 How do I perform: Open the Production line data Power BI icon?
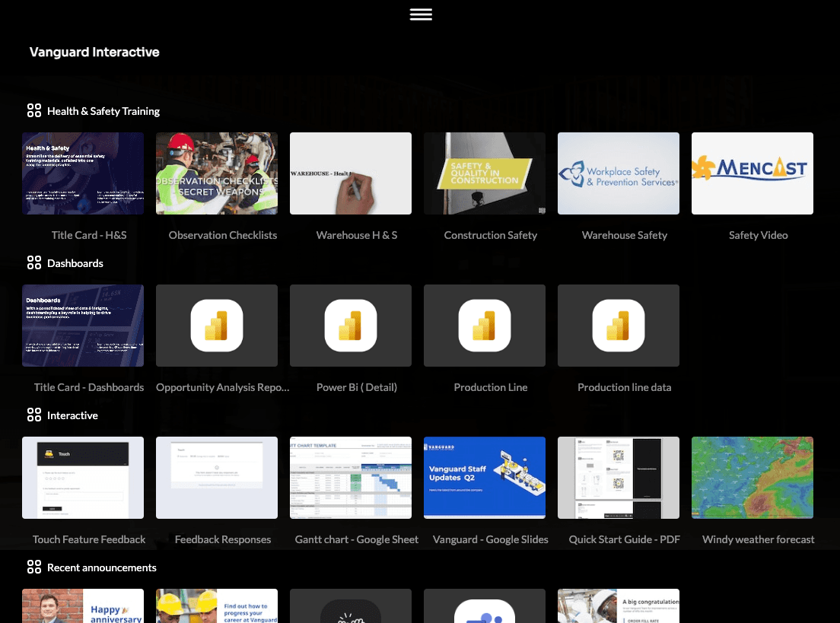[x=619, y=325]
